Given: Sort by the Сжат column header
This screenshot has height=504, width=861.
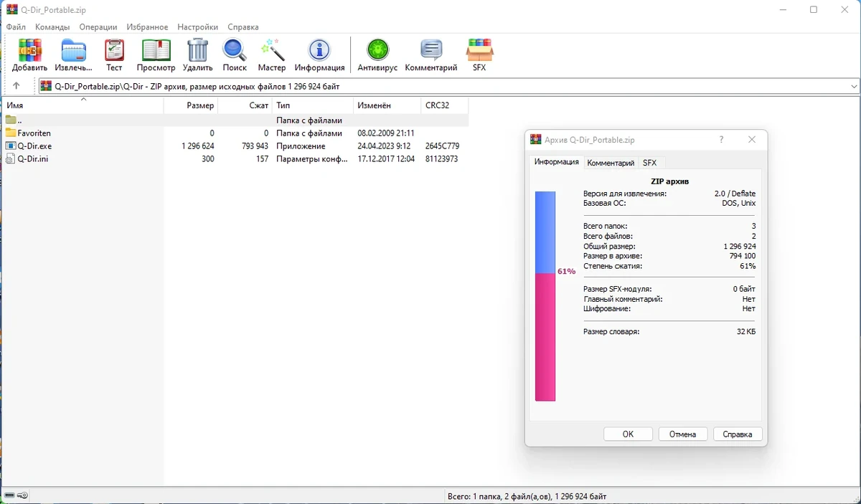Looking at the screenshot, I should click(x=245, y=105).
